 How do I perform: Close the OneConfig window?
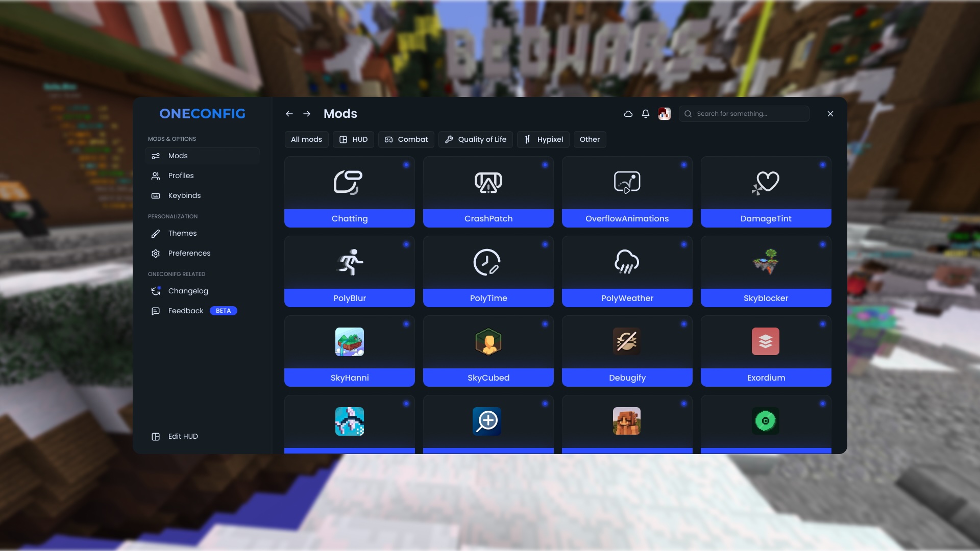pyautogui.click(x=830, y=114)
